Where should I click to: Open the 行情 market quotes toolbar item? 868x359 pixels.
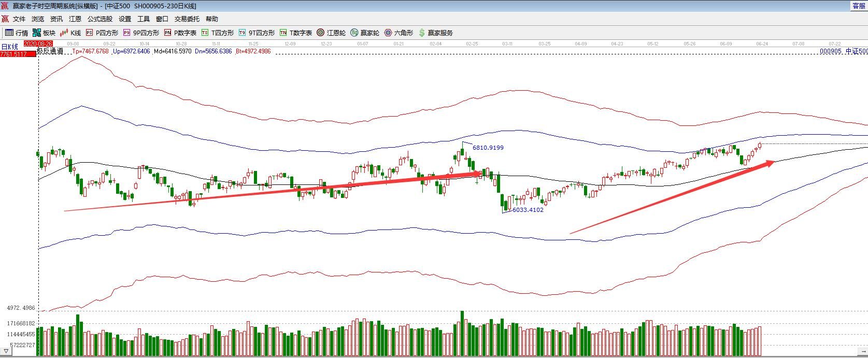point(17,33)
